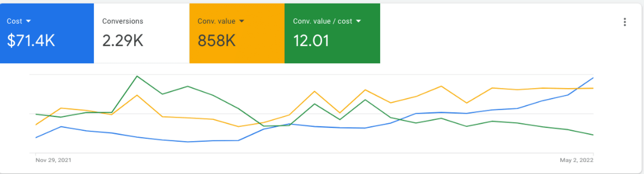Image resolution: width=644 pixels, height=174 pixels.
Task: Click the Conv. value / cost label text
Action: click(x=322, y=21)
